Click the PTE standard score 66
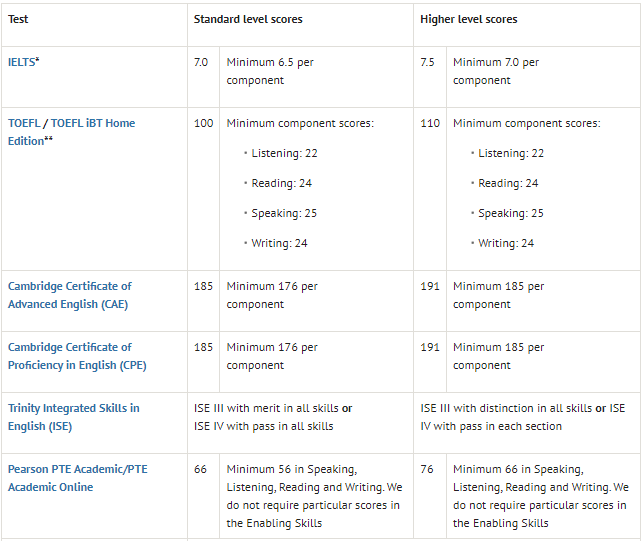 [200, 469]
